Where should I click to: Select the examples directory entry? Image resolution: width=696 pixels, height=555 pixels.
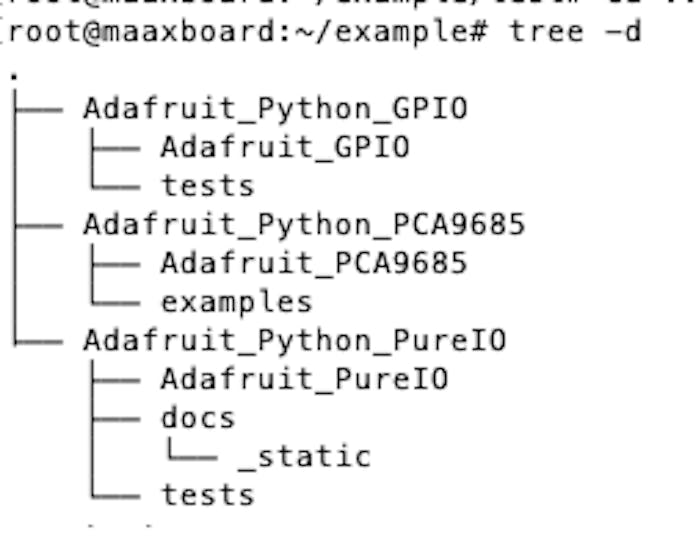[x=236, y=302]
